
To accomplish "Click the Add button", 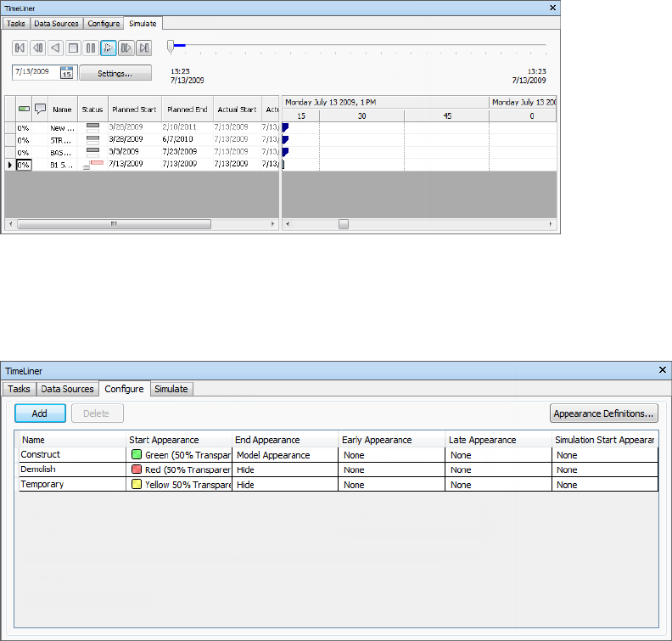I will pos(40,413).
